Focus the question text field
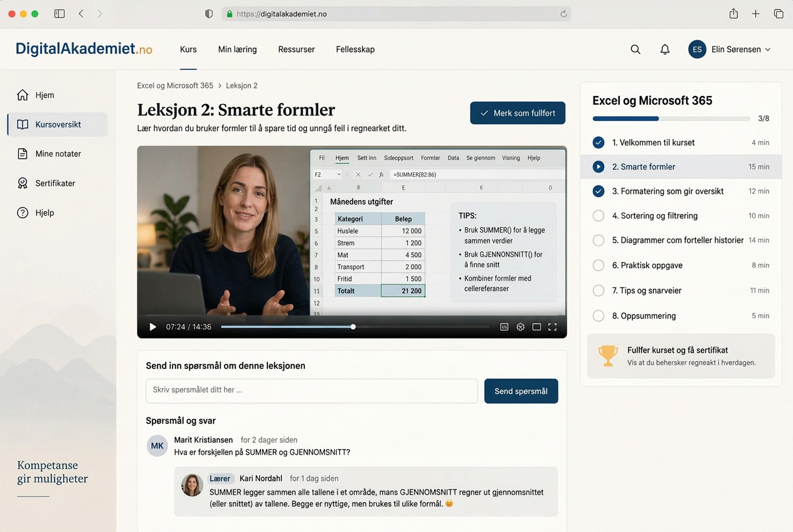 pos(312,391)
